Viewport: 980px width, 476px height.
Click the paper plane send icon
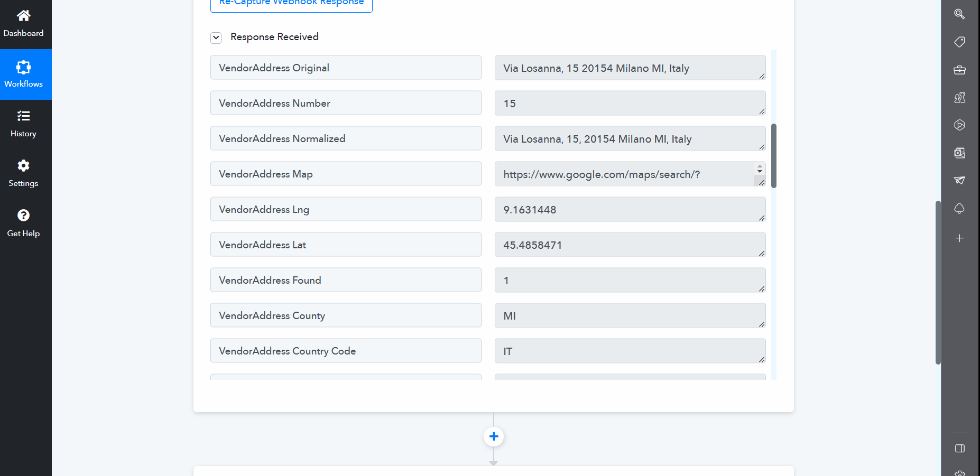pos(959,180)
